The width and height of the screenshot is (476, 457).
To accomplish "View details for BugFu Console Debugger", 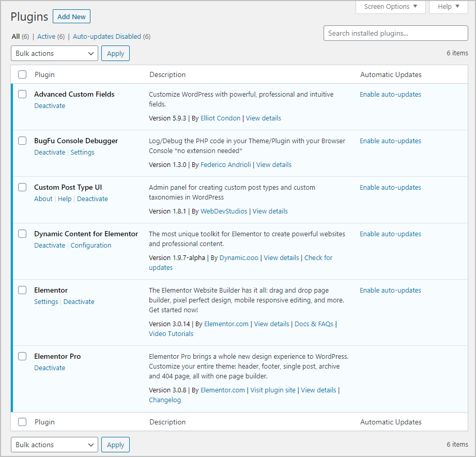I will click(274, 164).
